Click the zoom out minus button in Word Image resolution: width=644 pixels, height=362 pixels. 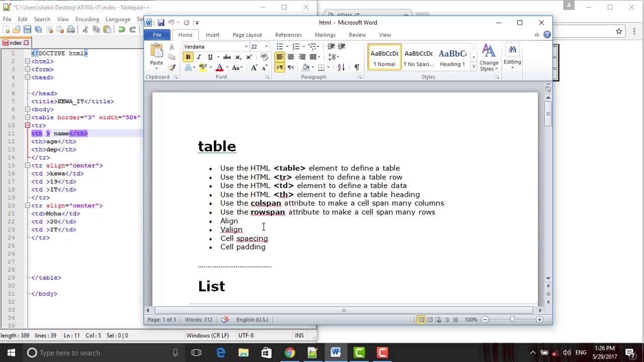[485, 320]
